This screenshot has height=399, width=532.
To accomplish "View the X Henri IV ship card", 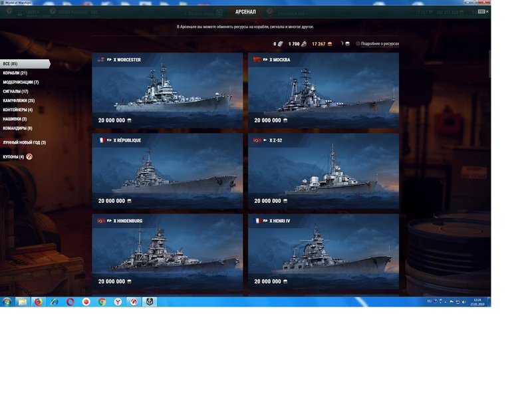I will 323,251.
